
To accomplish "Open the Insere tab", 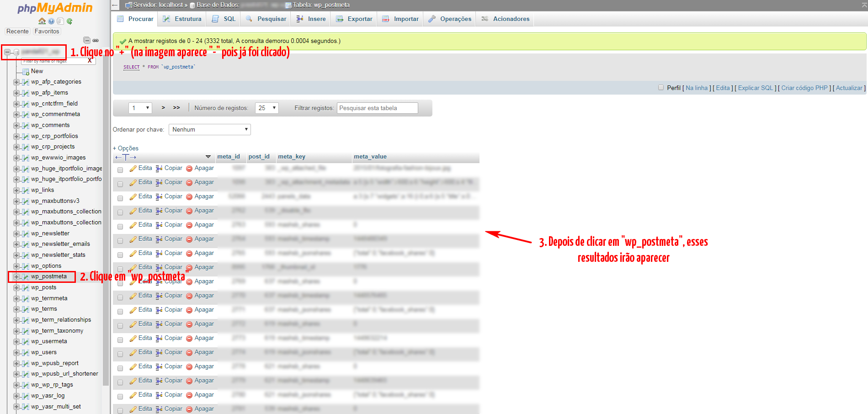I will click(311, 19).
